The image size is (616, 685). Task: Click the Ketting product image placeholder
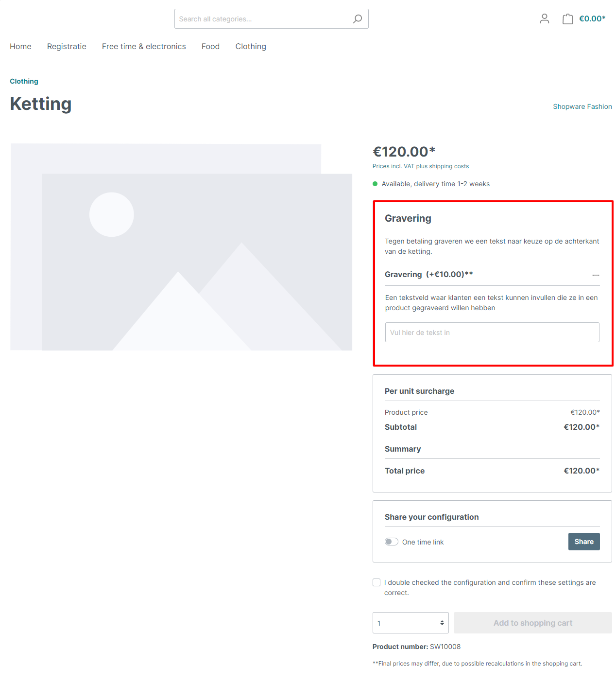click(x=181, y=247)
